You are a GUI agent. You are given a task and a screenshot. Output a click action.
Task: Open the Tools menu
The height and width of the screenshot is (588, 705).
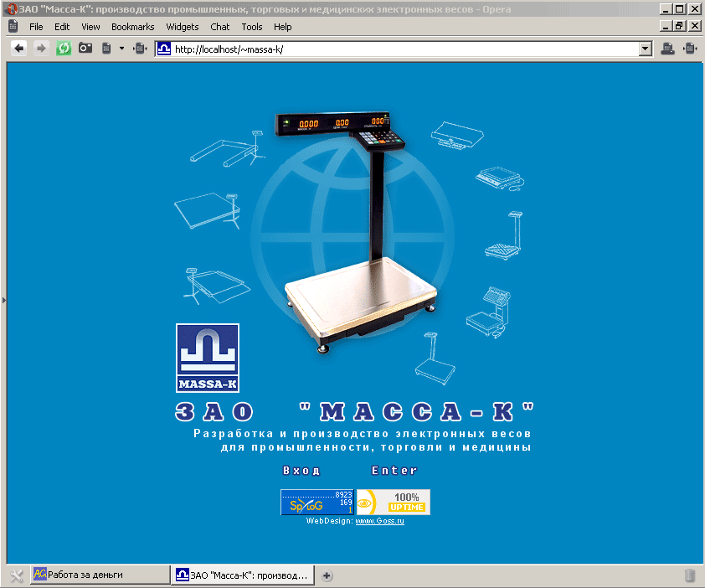pyautogui.click(x=252, y=27)
